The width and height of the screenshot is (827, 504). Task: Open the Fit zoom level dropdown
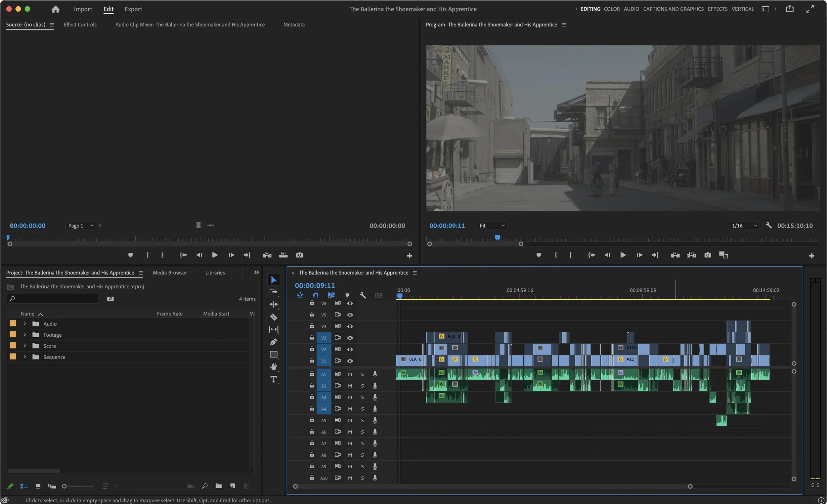pyautogui.click(x=492, y=226)
